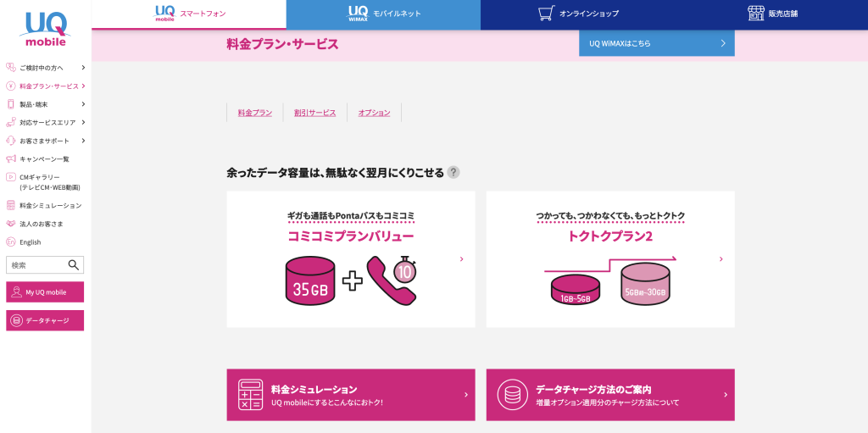Click the shopping cart icon in top navigation
Image resolution: width=868 pixels, height=433 pixels.
[547, 14]
